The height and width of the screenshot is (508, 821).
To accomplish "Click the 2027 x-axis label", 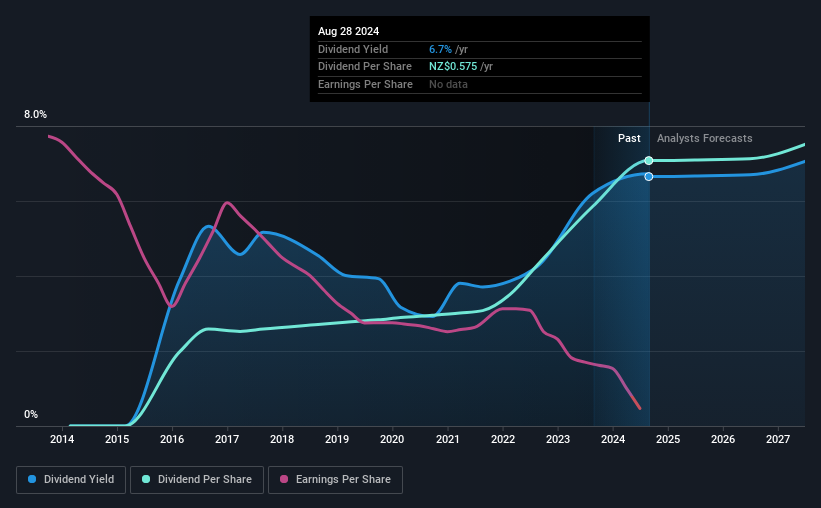I will coord(778,439).
